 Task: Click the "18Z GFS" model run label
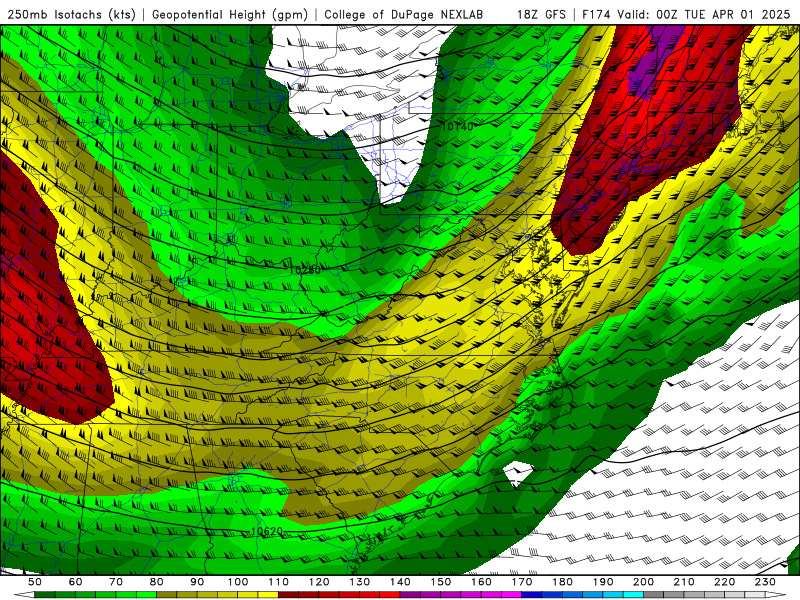[541, 14]
